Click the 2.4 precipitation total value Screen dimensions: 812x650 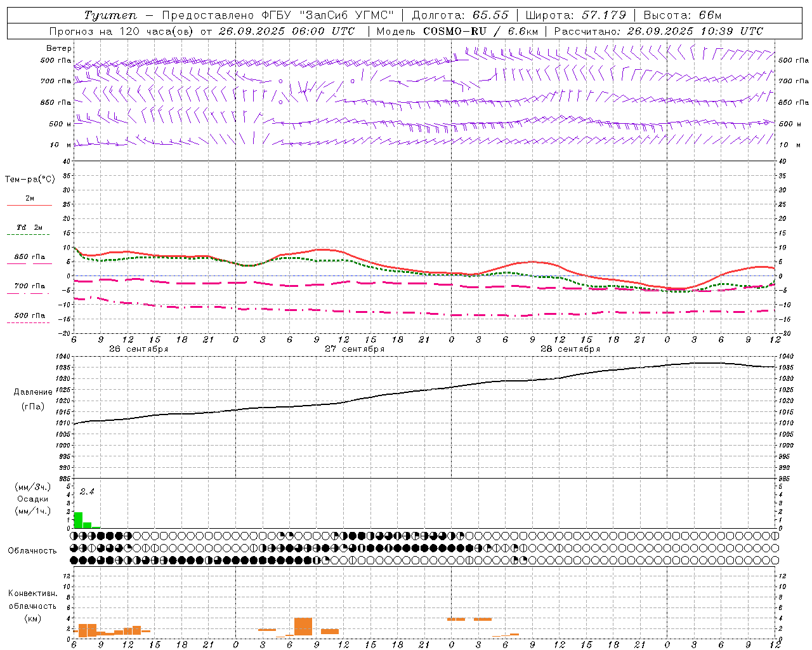87,491
